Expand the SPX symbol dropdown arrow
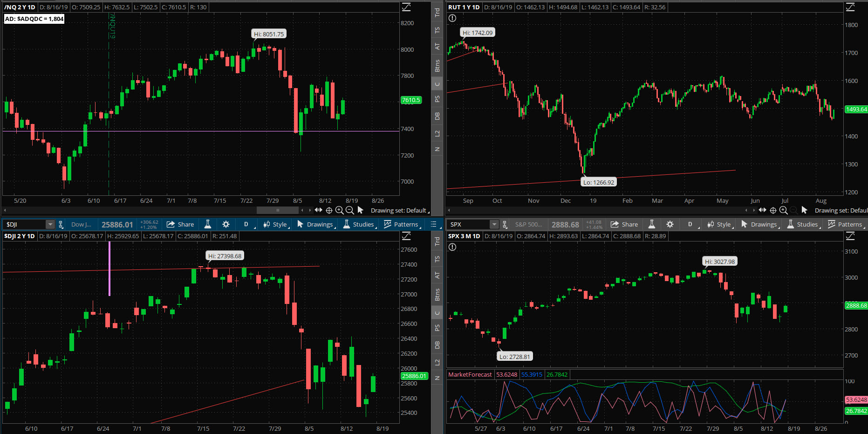 pos(494,225)
